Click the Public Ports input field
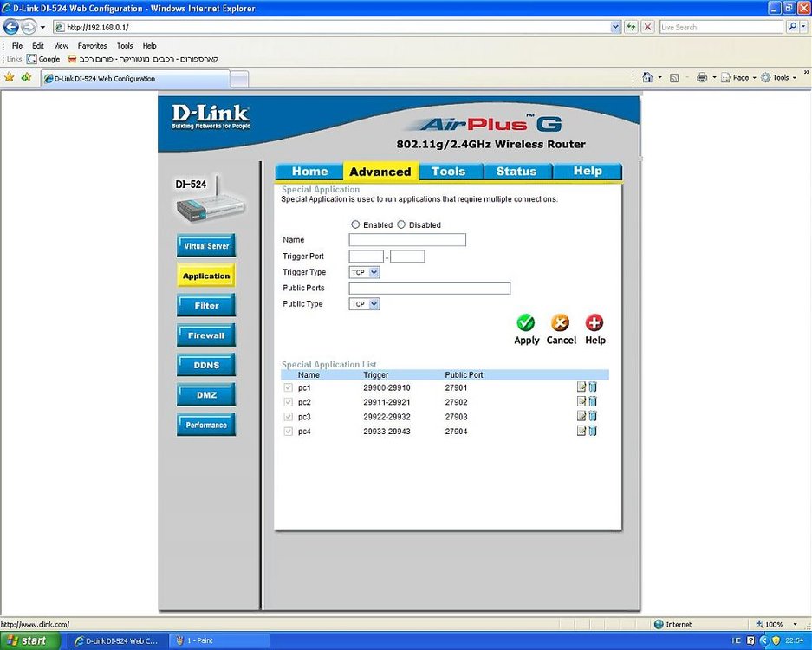The image size is (812, 650). click(429, 288)
